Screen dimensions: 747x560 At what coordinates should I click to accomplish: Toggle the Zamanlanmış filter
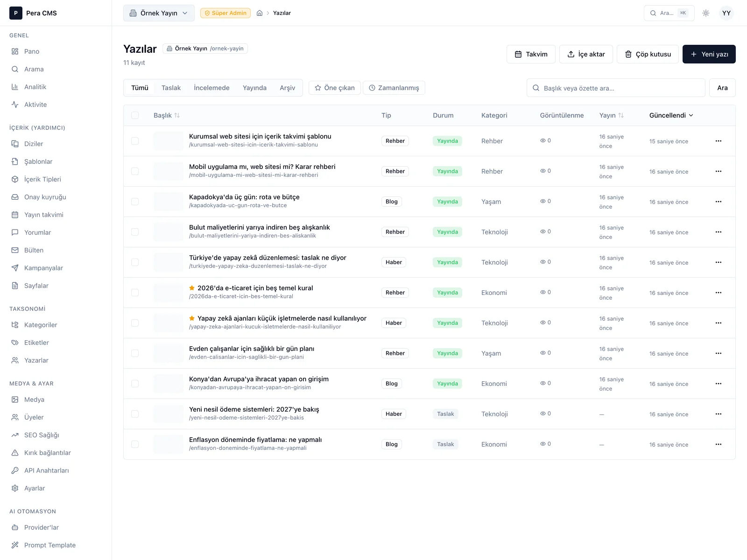pos(394,88)
